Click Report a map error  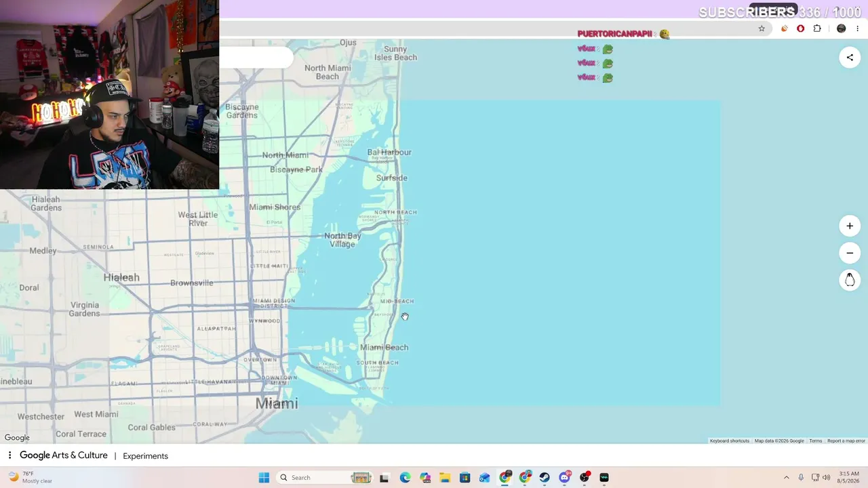[846, 441]
